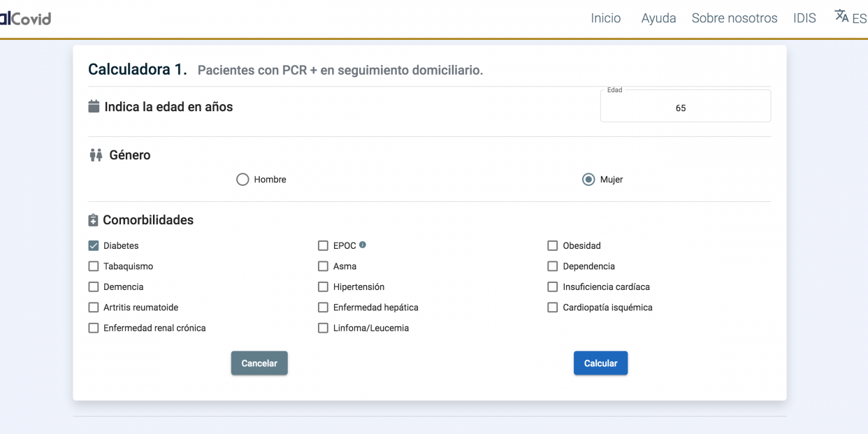The width and height of the screenshot is (868, 434).
Task: Select the Mujer radio option
Action: tap(588, 180)
